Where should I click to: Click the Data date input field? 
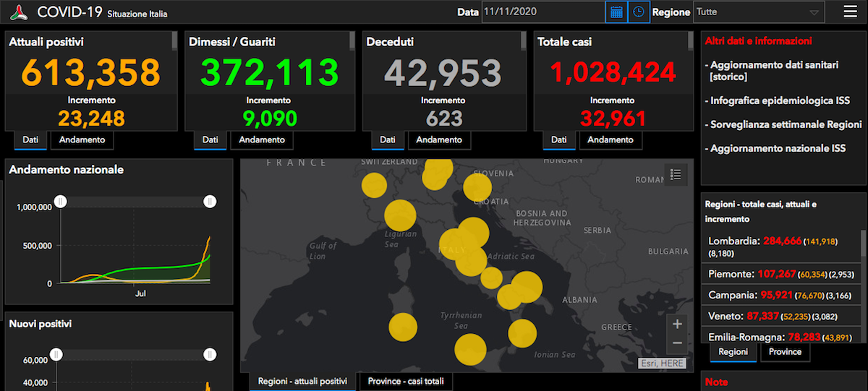pyautogui.click(x=543, y=12)
